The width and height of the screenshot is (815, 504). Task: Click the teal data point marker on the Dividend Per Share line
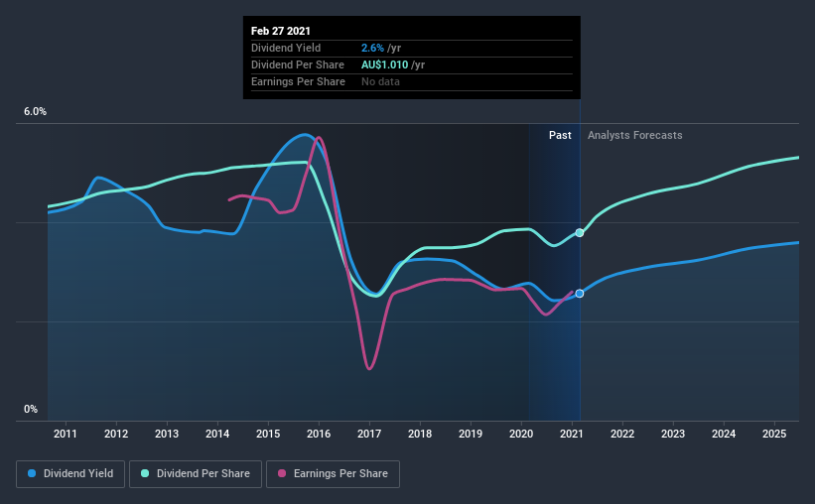[580, 233]
